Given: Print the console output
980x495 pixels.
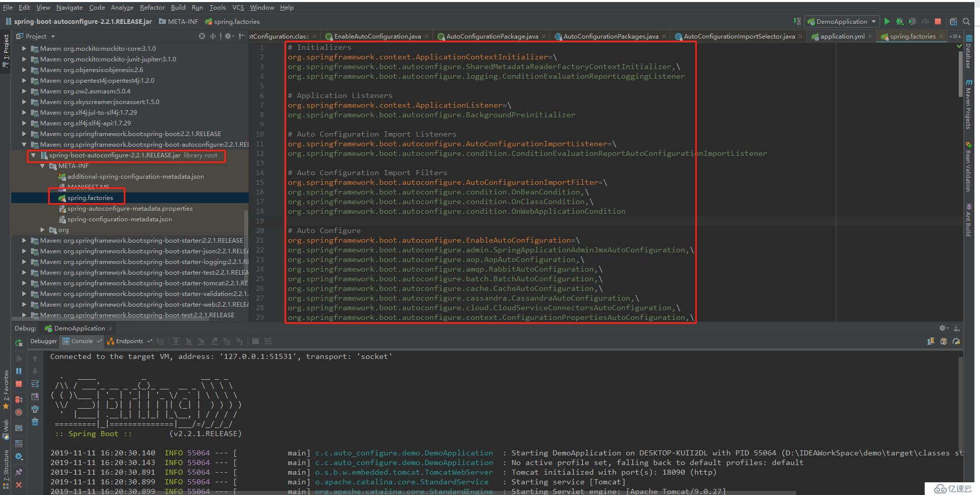Looking at the screenshot, I should click(35, 409).
